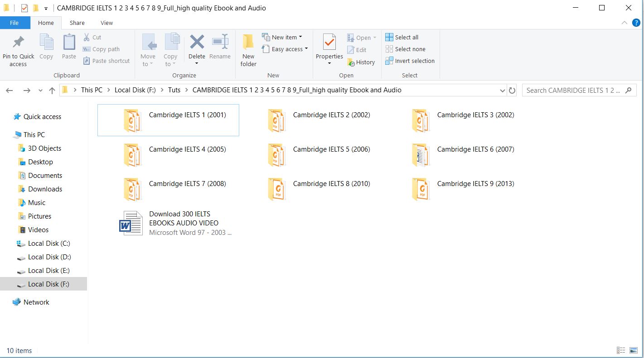Select Download 300 IELTS EBOOKS Word document
This screenshot has height=358, width=644.
click(168, 223)
